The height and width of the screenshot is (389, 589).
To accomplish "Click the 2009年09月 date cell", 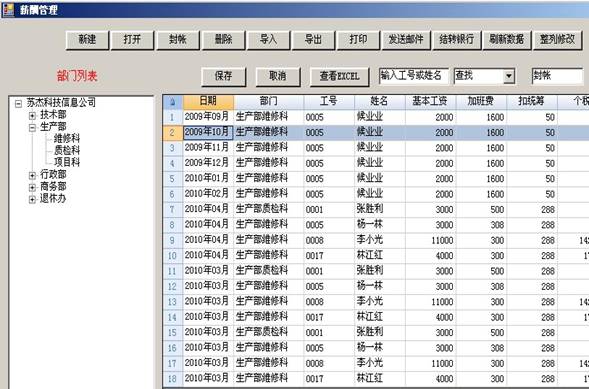I will click(208, 117).
